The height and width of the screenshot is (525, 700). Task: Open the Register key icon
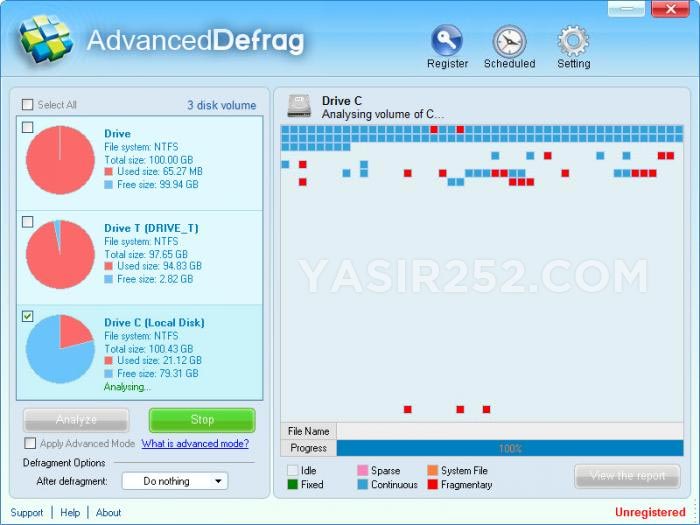pyautogui.click(x=447, y=40)
